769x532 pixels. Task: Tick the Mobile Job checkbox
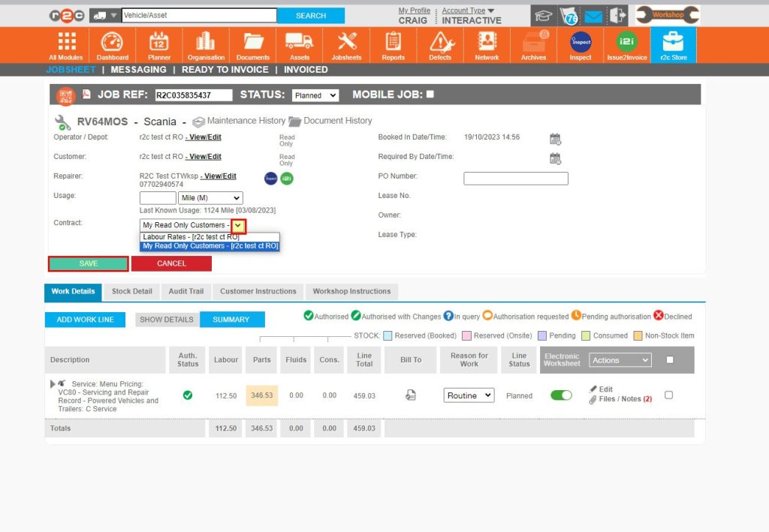tap(430, 94)
